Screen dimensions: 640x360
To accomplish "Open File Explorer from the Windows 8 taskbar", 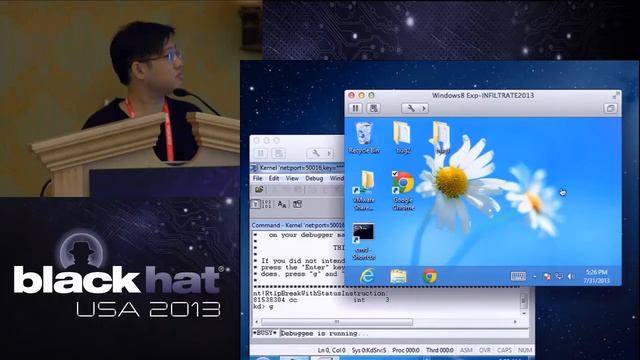I will 398,276.
